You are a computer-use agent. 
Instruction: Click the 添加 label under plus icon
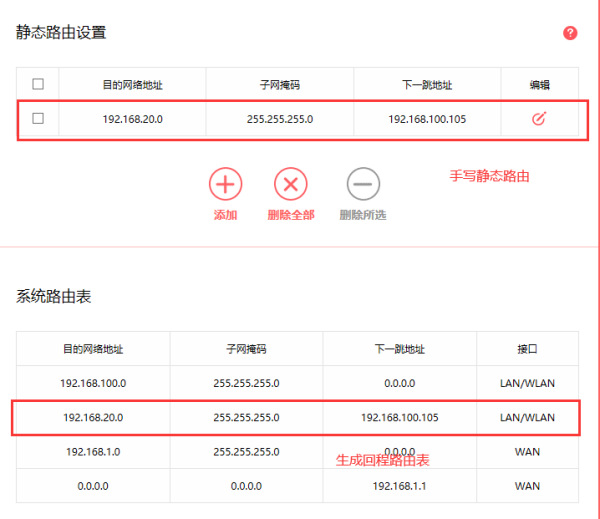tap(225, 215)
